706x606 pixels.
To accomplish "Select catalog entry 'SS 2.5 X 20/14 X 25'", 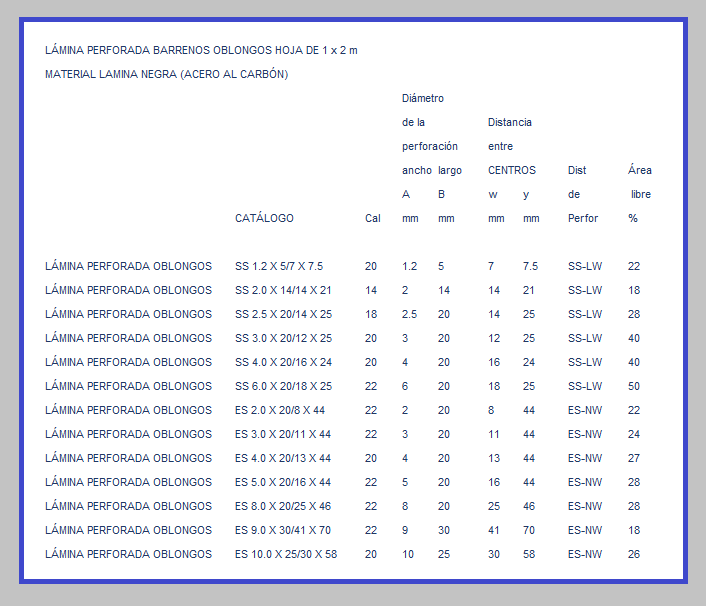I will [284, 314].
